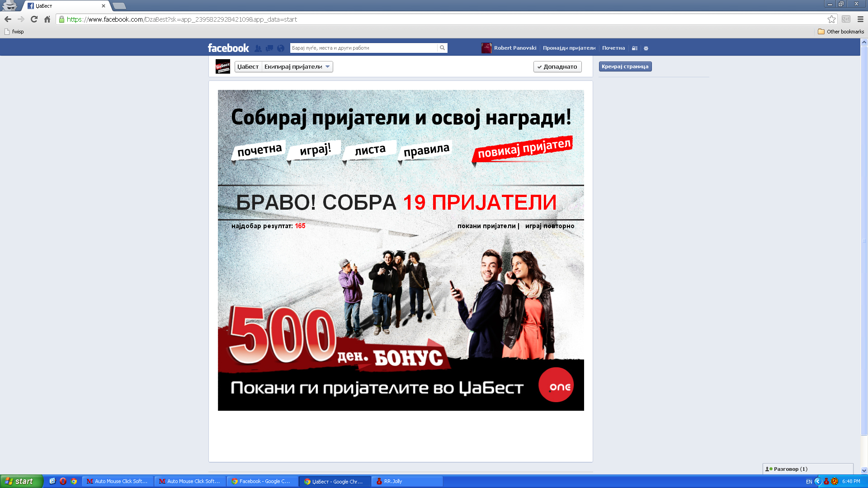Open the Windows start menu

click(21, 481)
